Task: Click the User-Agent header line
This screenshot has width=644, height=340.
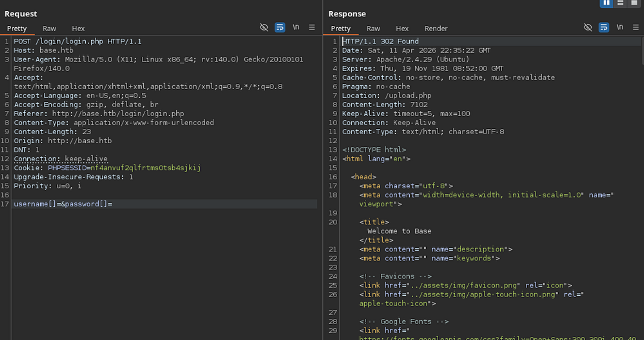Action: click(x=159, y=64)
